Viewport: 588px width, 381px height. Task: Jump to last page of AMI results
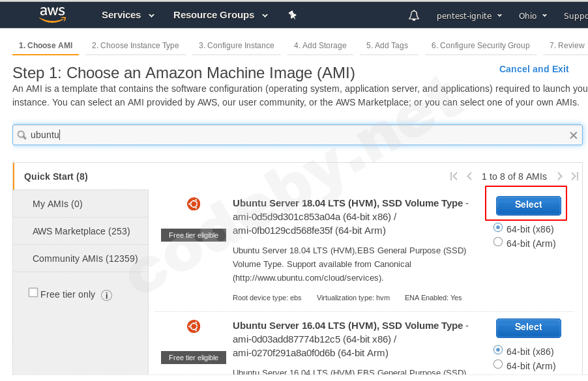575,176
